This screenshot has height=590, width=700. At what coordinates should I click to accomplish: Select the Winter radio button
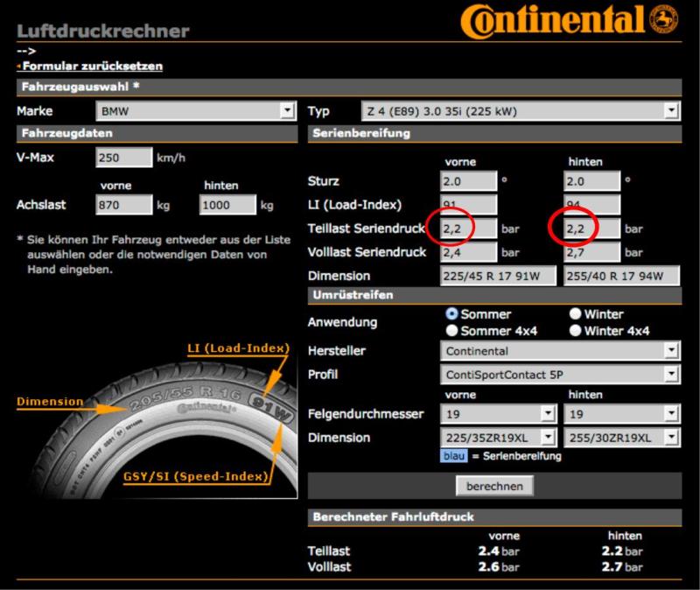(576, 314)
